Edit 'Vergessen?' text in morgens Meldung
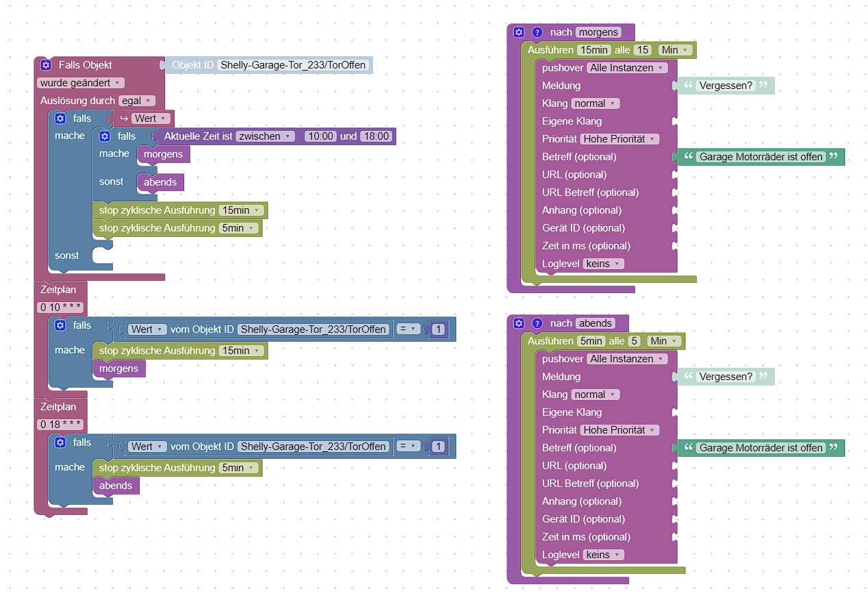The image size is (868, 602). (726, 86)
